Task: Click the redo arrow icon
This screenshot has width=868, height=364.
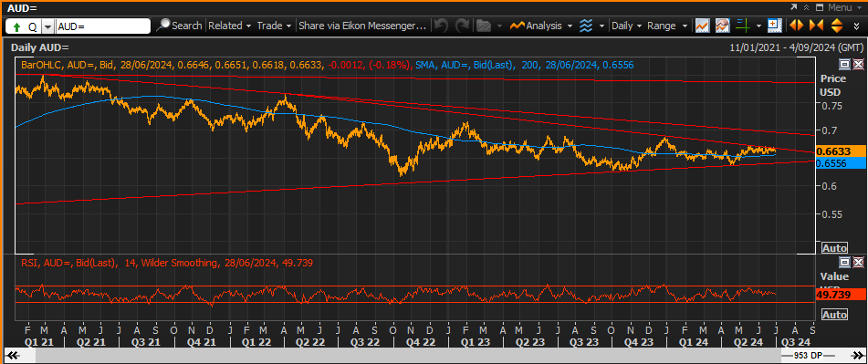Action: [x=462, y=26]
